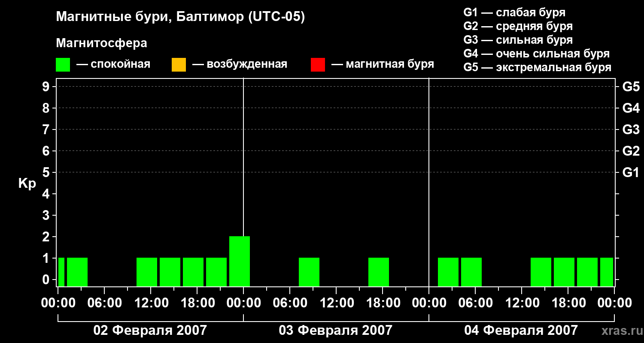Click 'G3 — сильная буря' description
This screenshot has width=644, height=343.
(x=518, y=40)
